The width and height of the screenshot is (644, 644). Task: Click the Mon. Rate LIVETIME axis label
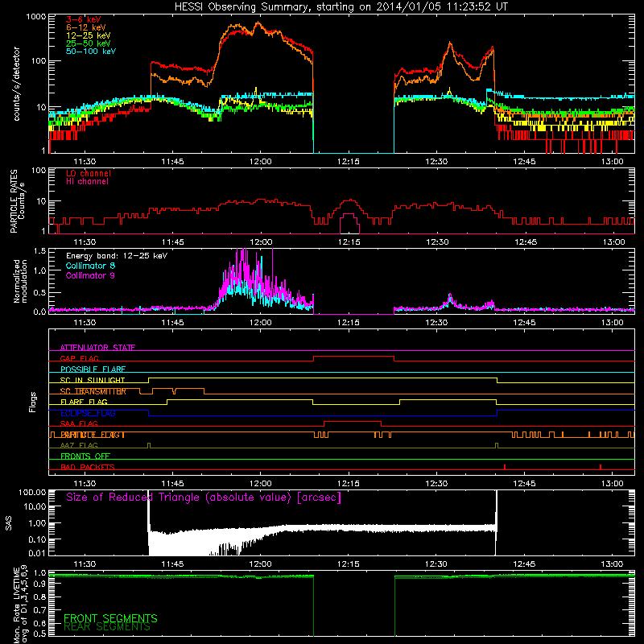click(x=20, y=604)
